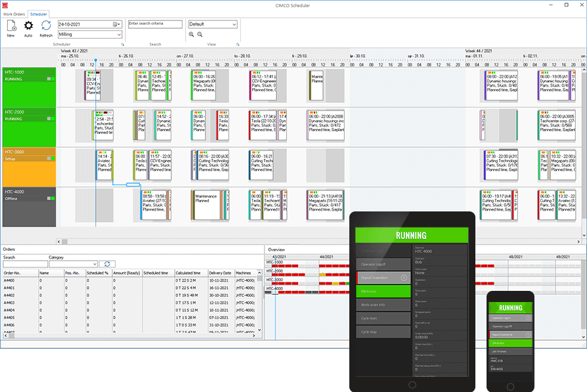Tap the Operator Log In alert icon on phone
The image size is (587, 392).
point(528,318)
